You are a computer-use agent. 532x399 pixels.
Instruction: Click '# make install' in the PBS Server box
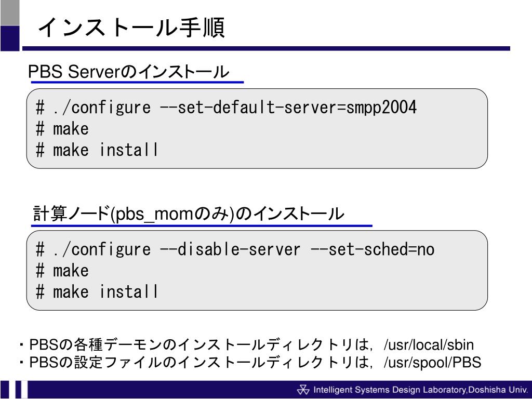(x=97, y=150)
